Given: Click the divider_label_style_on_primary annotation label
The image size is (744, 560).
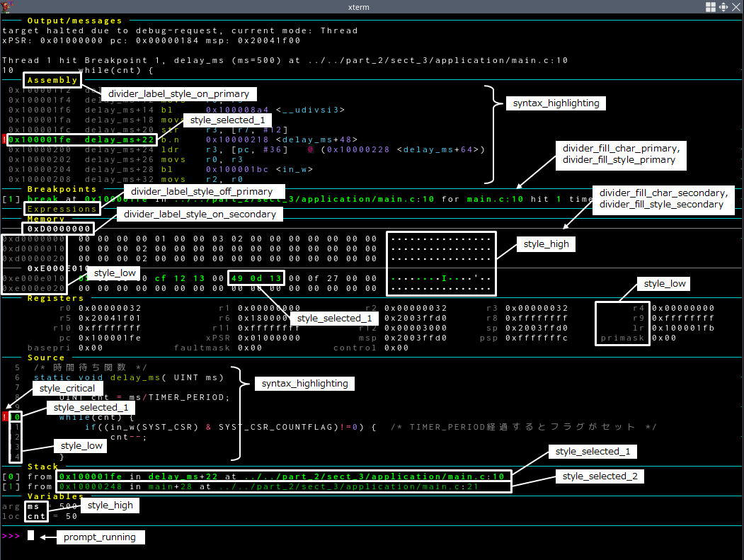Looking at the screenshot, I should [178, 93].
